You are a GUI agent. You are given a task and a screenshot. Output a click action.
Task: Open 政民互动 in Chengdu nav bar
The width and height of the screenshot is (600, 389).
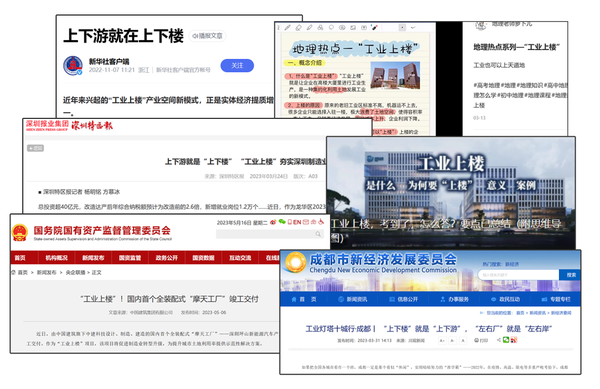505,299
